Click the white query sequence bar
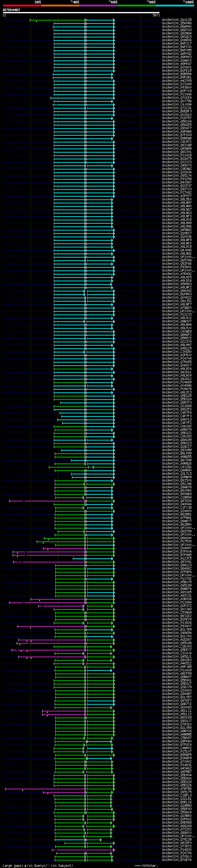The height and width of the screenshot is (868, 197). pyautogui.click(x=81, y=13)
